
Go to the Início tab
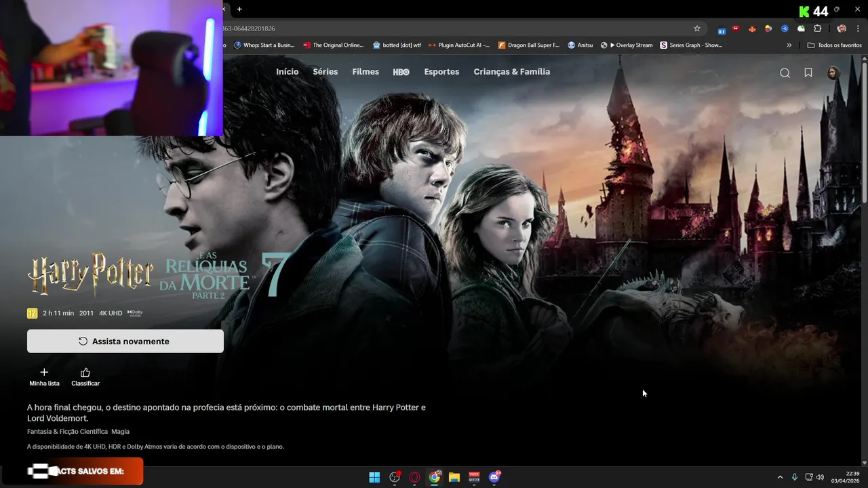287,72
